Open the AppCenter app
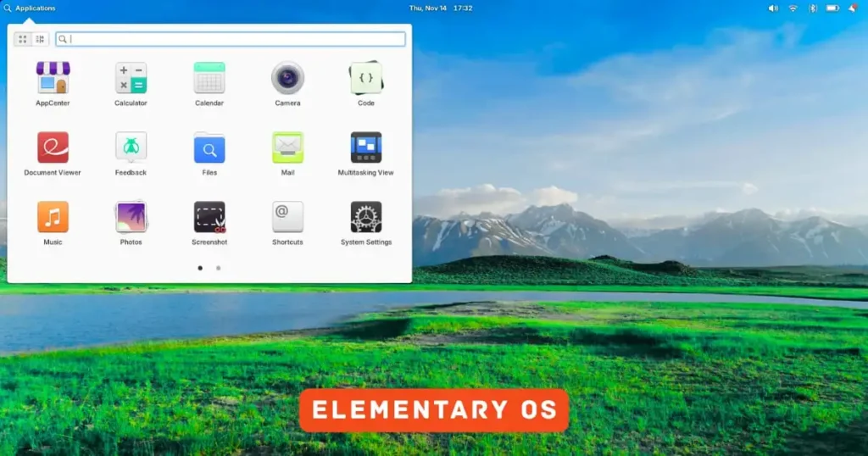 coord(53,79)
